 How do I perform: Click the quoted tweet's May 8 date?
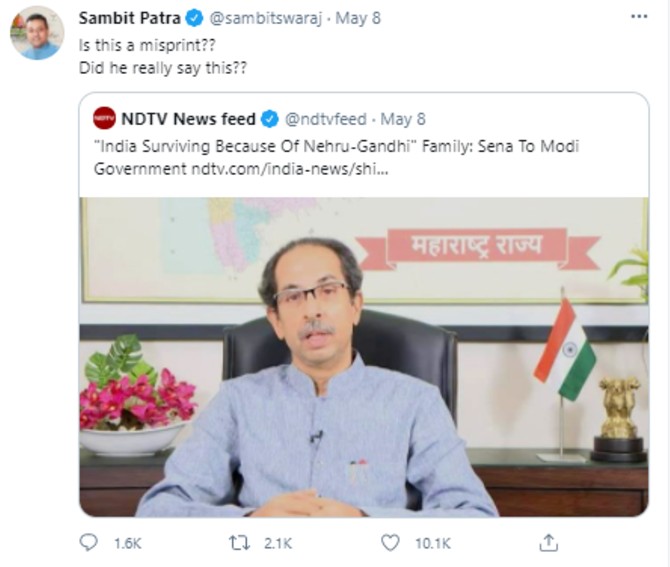pyautogui.click(x=403, y=120)
